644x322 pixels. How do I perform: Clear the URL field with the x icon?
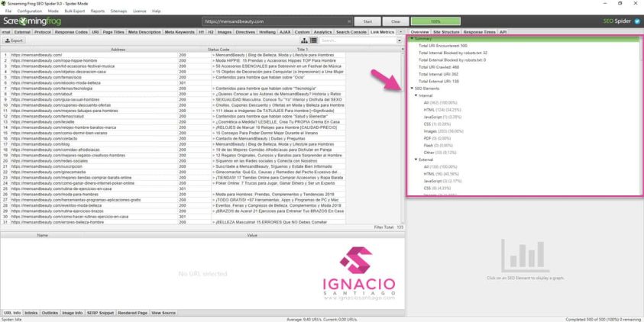[349, 21]
